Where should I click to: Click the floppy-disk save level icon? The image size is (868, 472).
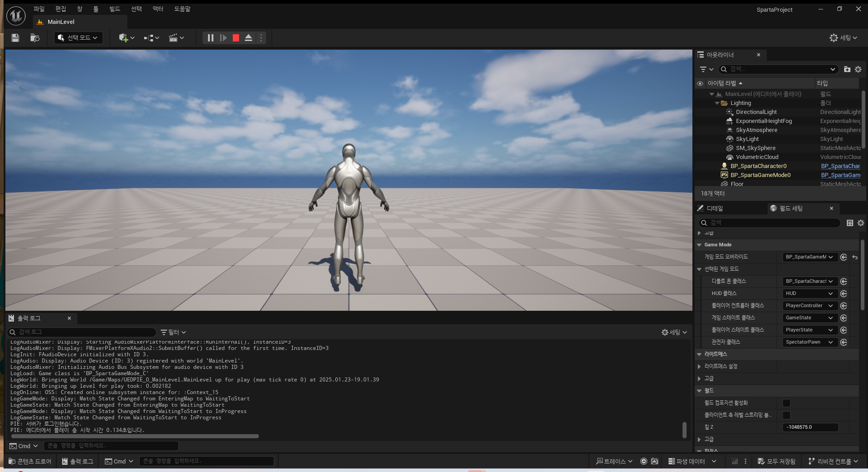pyautogui.click(x=15, y=38)
